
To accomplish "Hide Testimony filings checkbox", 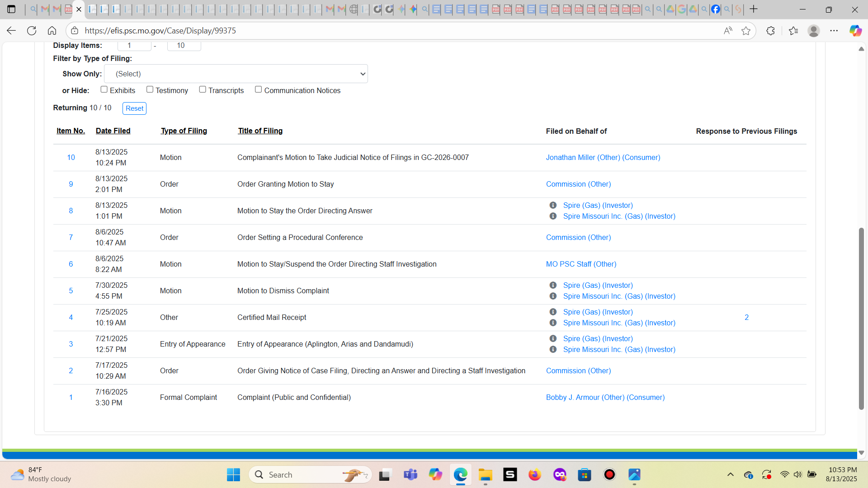I will click(x=150, y=89).
